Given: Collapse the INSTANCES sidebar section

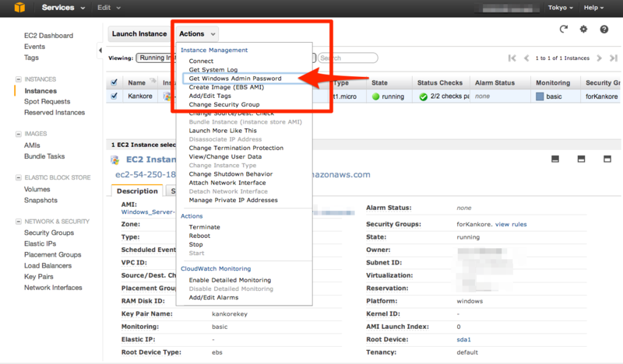Looking at the screenshot, I should click(x=18, y=79).
